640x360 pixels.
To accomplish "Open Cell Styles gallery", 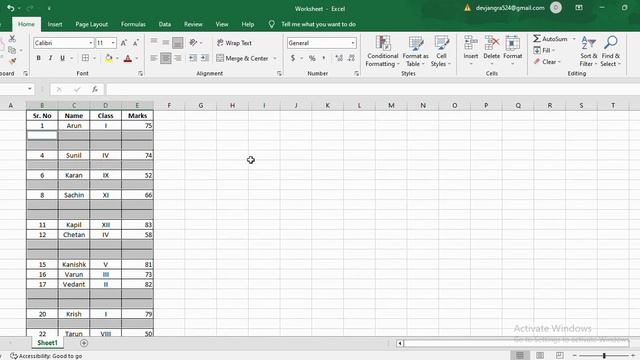I will [x=441, y=51].
